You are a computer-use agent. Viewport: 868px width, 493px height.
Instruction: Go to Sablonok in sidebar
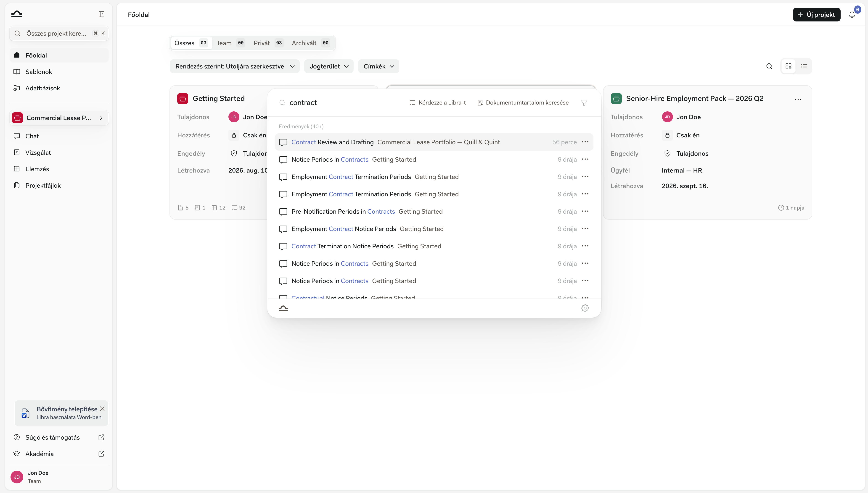pos(59,72)
